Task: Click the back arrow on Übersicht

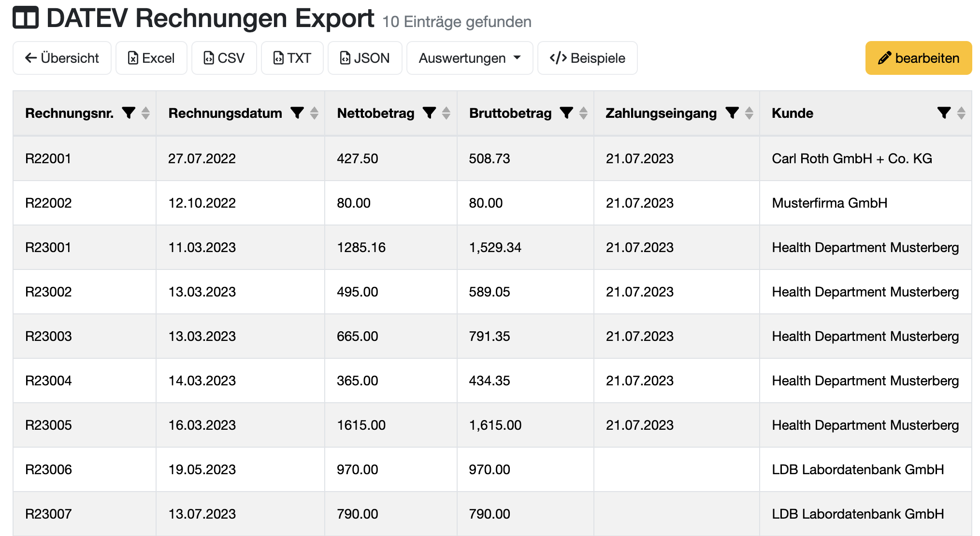Action: pyautogui.click(x=30, y=58)
